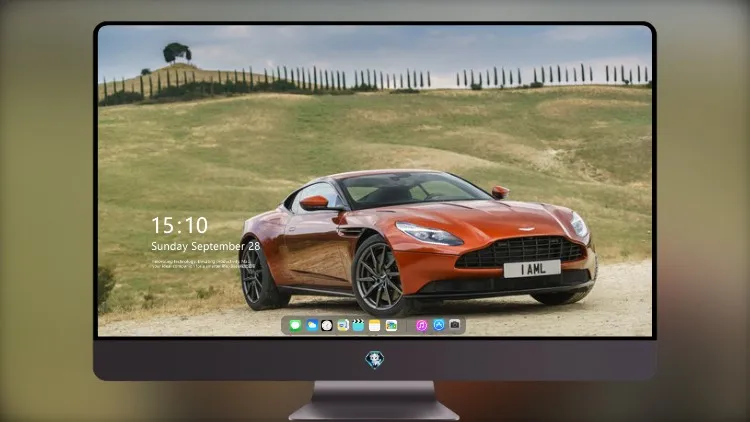This screenshot has width=750, height=422.
Task: Open the Camera app in dock
Action: click(x=455, y=325)
